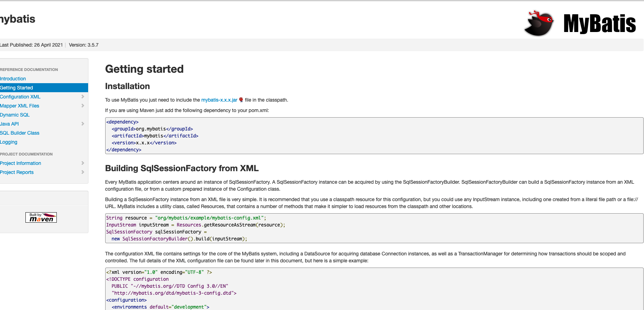
Task: Click the version x.x.x line
Action: [x=144, y=143]
